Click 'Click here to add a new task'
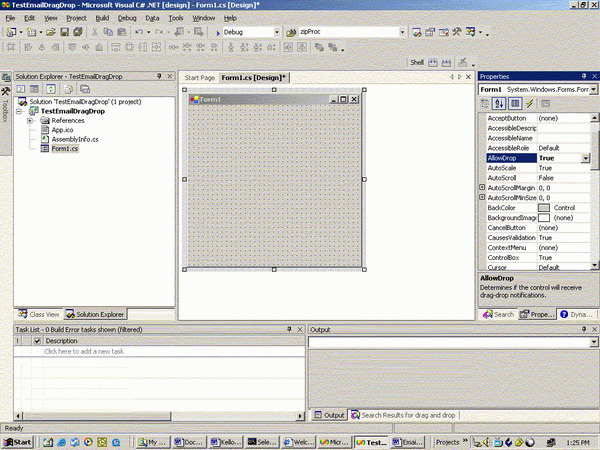Screen dimensions: 600x450 [x=84, y=351]
